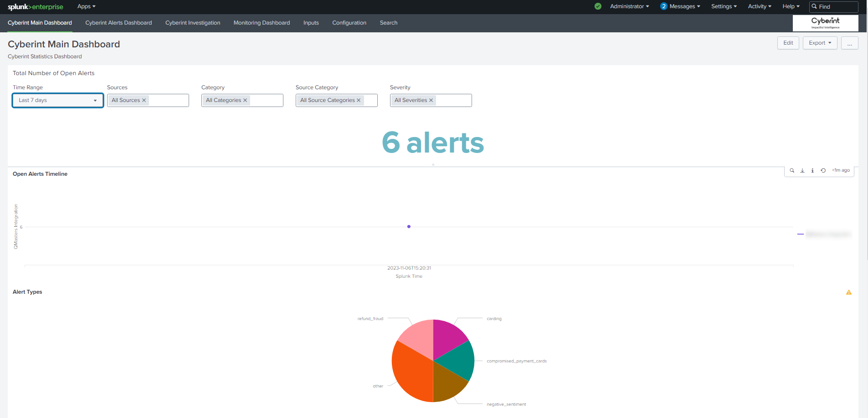Open the Settings dropdown menu
Image resolution: width=868 pixels, height=418 pixels.
click(724, 6)
